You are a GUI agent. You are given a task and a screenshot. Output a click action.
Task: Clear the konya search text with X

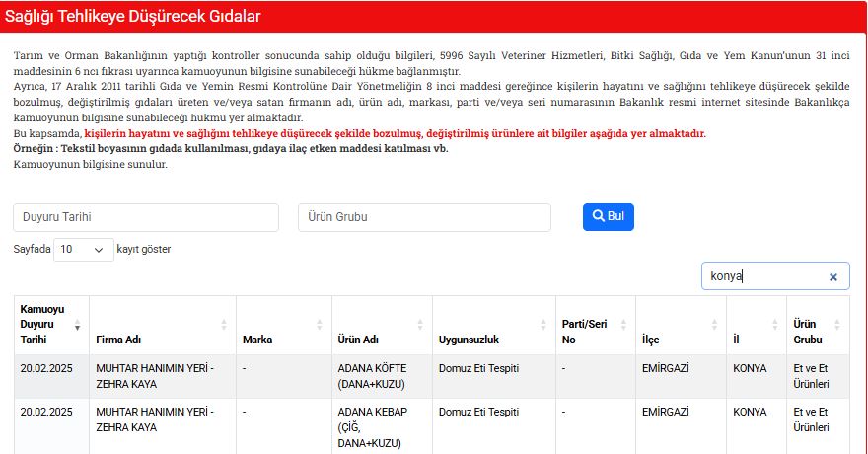[833, 276]
